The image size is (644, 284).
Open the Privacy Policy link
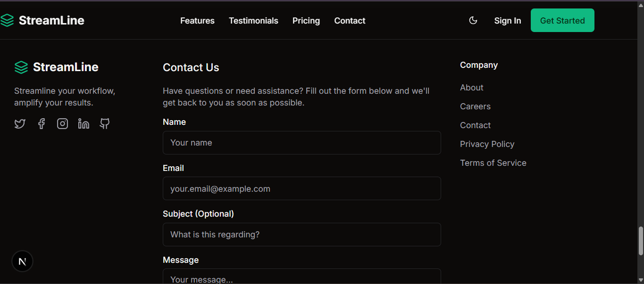click(487, 144)
